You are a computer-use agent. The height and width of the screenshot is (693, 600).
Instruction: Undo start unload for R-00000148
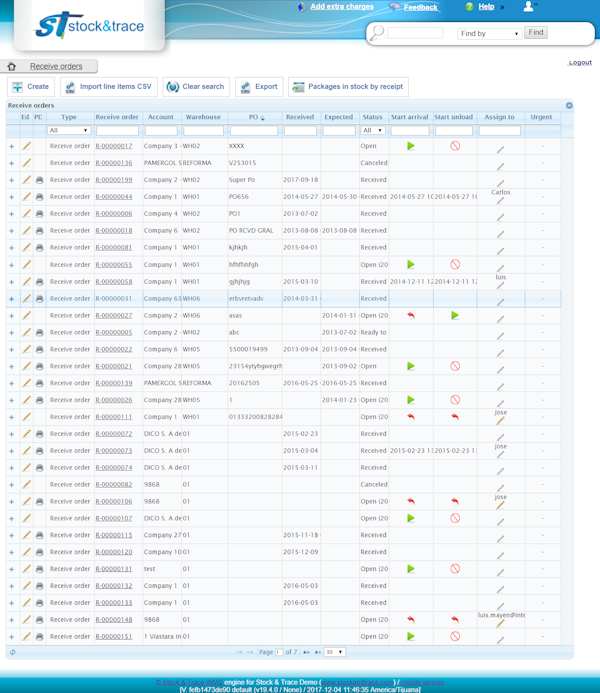(x=455, y=620)
